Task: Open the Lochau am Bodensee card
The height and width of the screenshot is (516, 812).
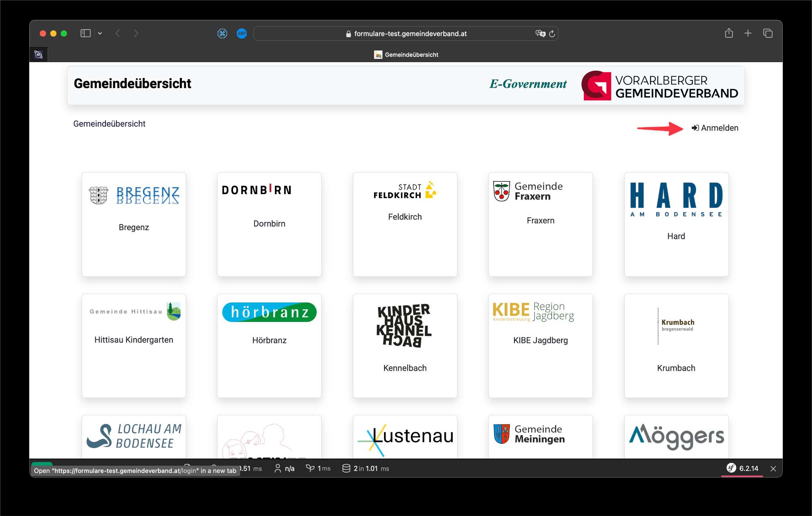Action: [x=134, y=437]
